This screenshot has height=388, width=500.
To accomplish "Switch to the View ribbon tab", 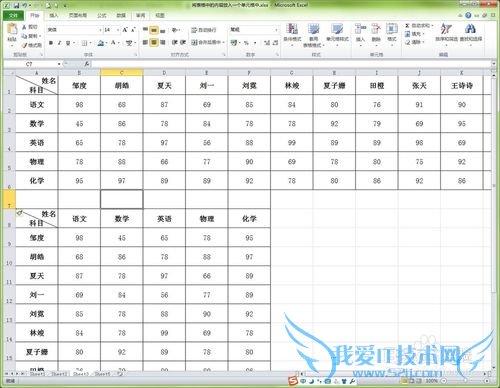I will click(x=160, y=15).
